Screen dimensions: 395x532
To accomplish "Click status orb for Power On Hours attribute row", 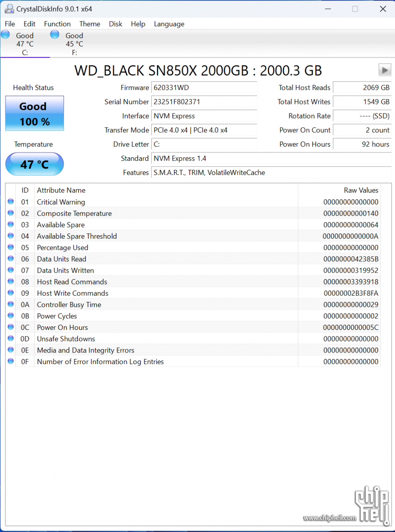I will pyautogui.click(x=11, y=327).
